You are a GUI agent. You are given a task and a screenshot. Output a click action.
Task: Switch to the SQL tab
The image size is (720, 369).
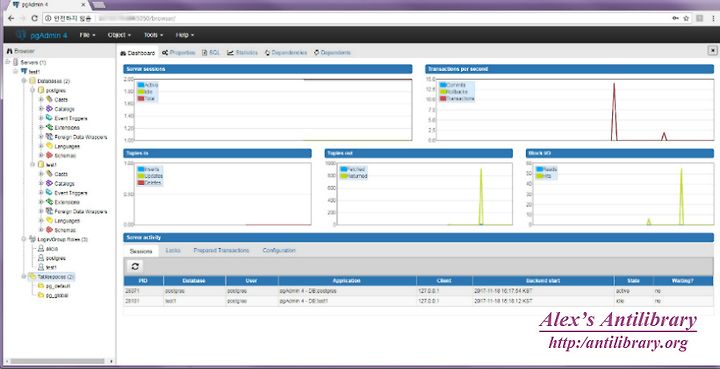click(212, 53)
